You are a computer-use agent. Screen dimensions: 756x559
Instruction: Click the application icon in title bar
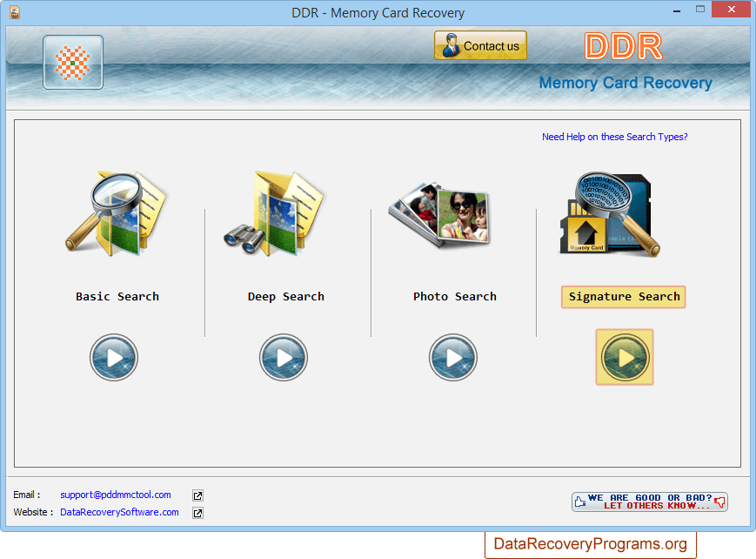tap(15, 12)
